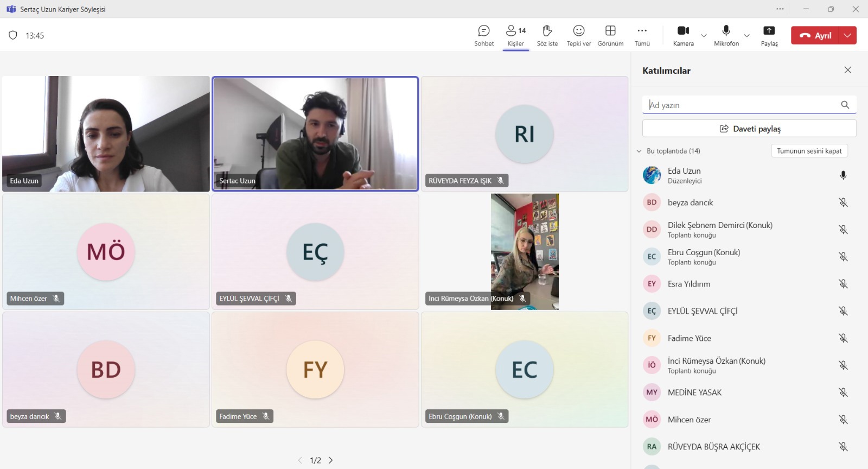The width and height of the screenshot is (868, 469).
Task: Click Tümünün sesini kapat button
Action: tap(809, 151)
